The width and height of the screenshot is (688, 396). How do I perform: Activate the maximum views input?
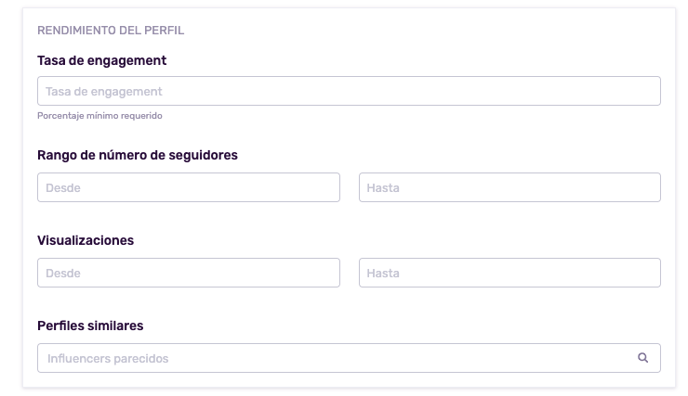510,273
